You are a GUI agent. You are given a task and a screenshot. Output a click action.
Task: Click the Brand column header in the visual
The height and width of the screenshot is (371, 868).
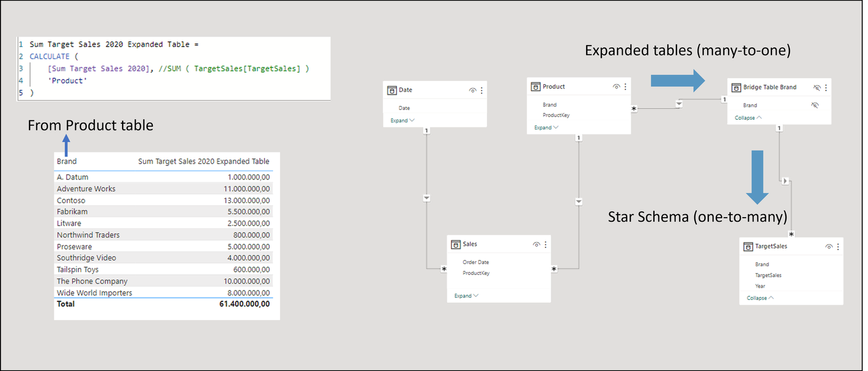pyautogui.click(x=67, y=161)
